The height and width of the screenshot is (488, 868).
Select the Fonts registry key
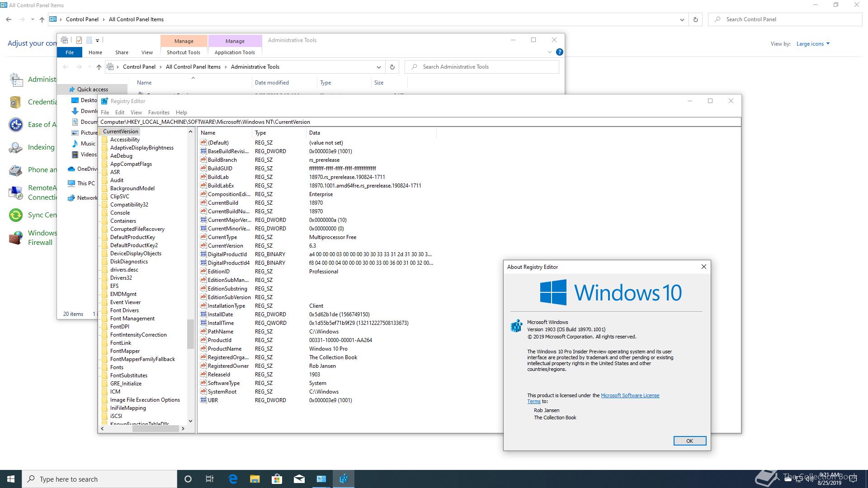click(x=117, y=367)
